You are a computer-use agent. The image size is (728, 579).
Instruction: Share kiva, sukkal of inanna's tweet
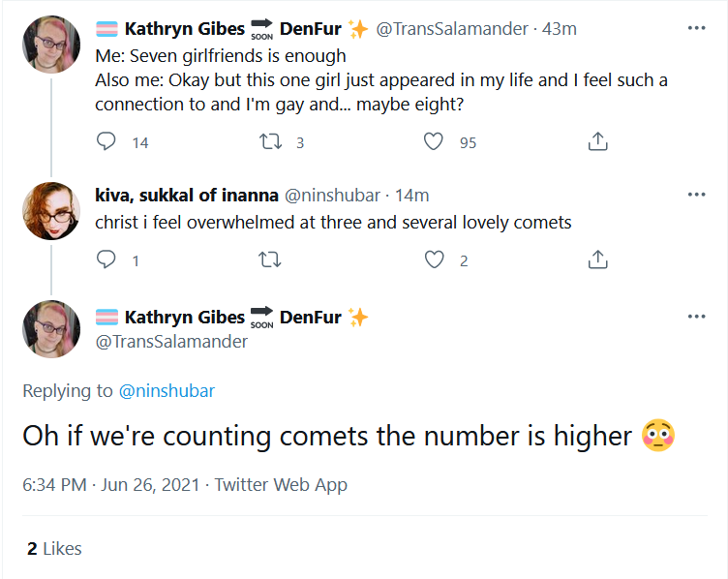[597, 259]
